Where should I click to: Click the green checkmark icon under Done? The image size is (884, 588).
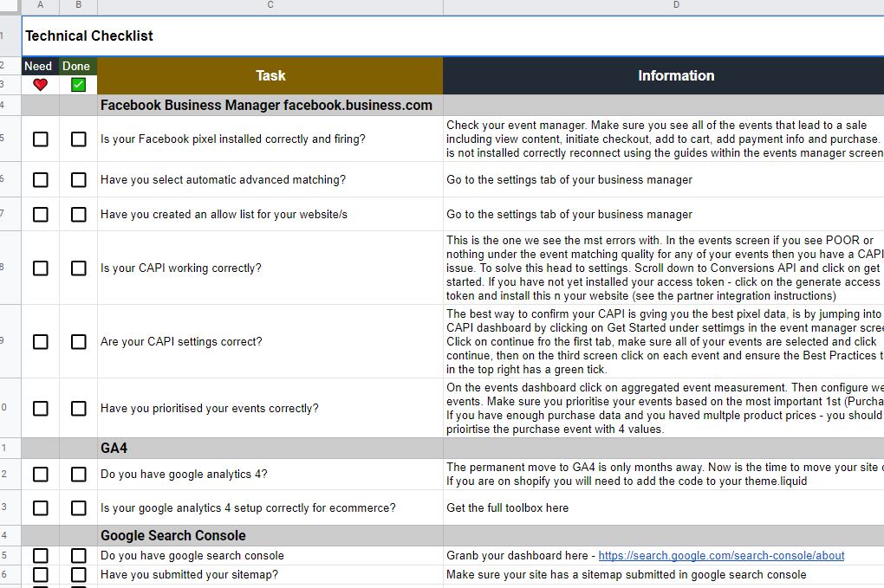pos(79,85)
